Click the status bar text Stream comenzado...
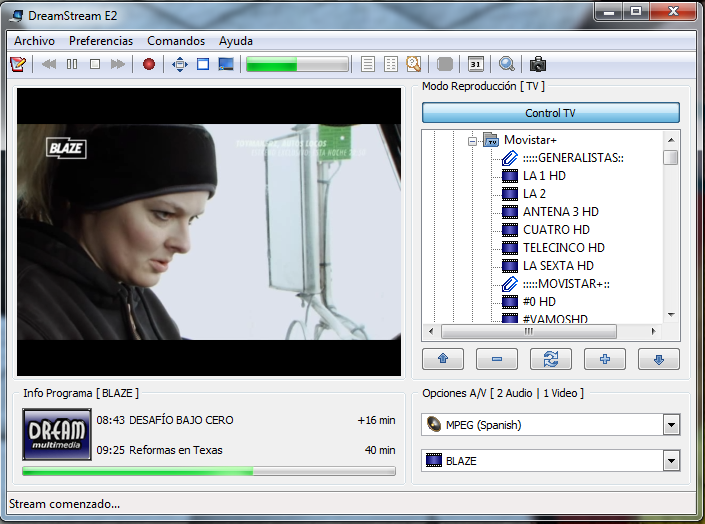This screenshot has height=524, width=705. click(64, 504)
